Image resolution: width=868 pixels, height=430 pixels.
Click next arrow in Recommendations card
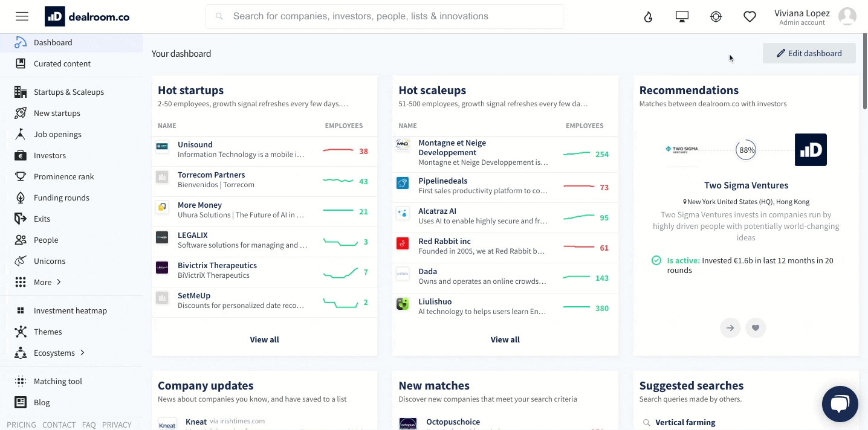(x=730, y=328)
